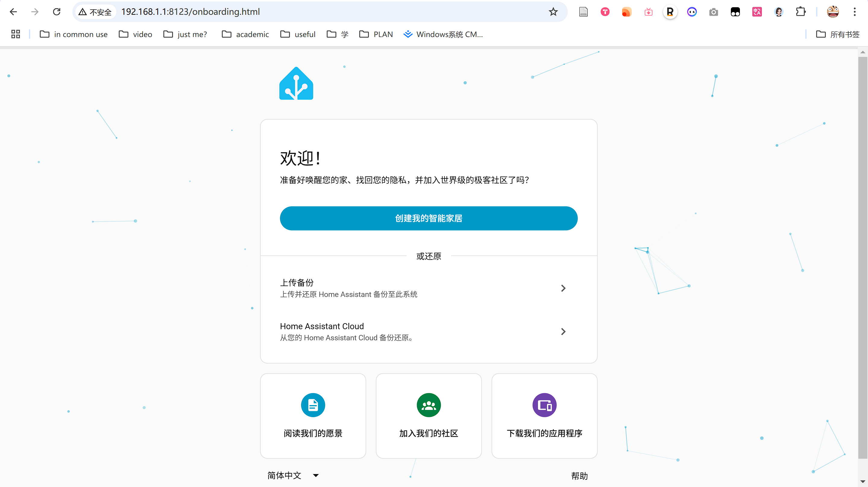Select the 上传备份 restore option
This screenshot has width=868, height=487.
pyautogui.click(x=429, y=288)
